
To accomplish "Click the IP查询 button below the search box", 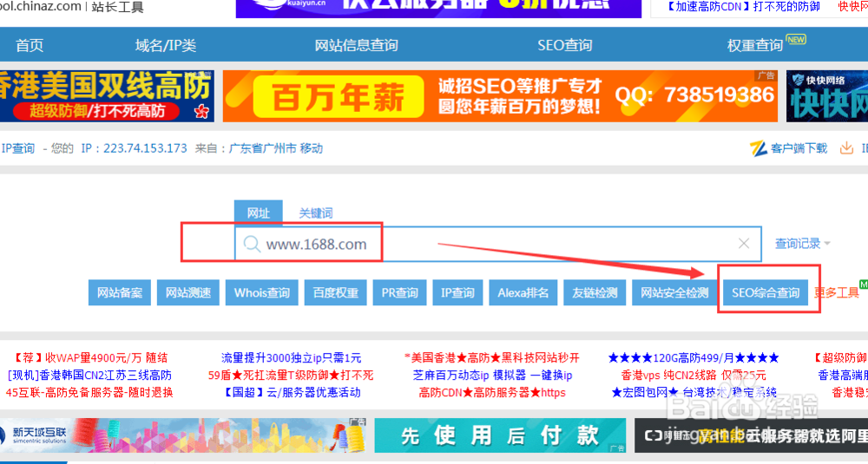I will pyautogui.click(x=457, y=292).
